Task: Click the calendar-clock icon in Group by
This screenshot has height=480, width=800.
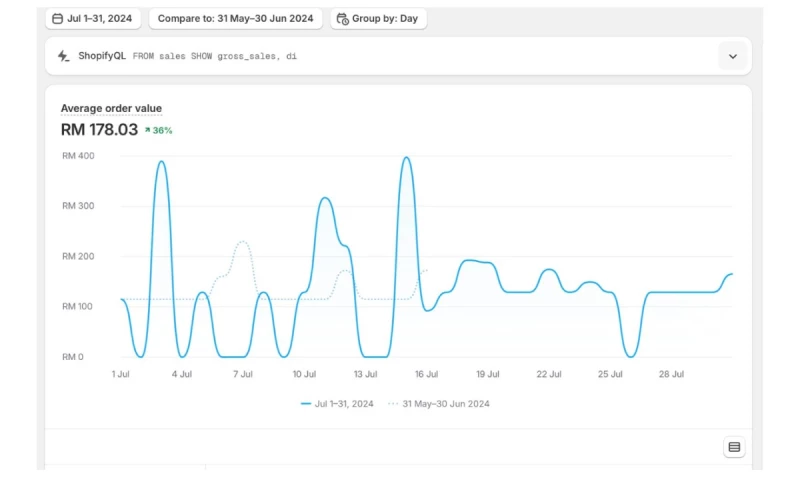Action: click(342, 18)
